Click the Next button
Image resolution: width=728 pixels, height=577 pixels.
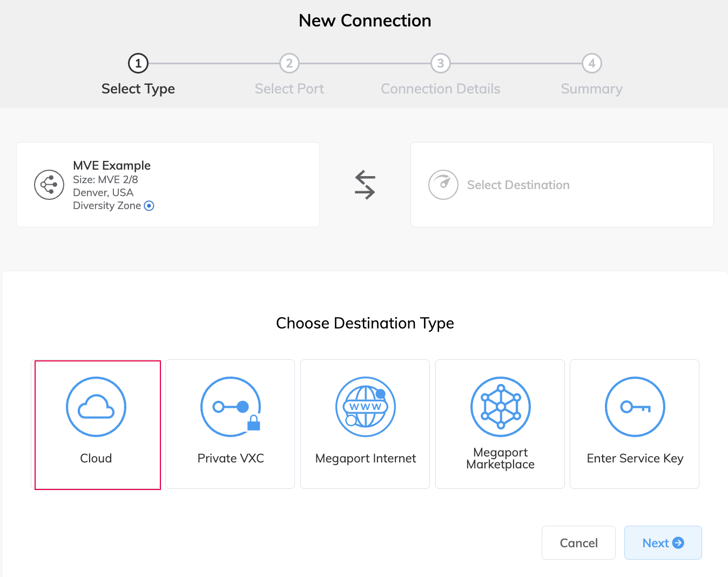(663, 542)
